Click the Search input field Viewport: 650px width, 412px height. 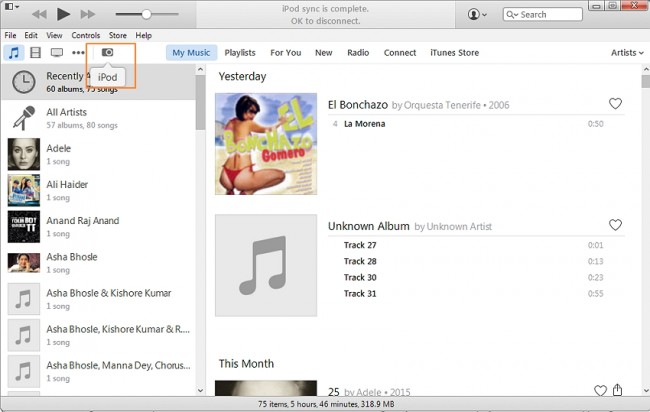543,15
